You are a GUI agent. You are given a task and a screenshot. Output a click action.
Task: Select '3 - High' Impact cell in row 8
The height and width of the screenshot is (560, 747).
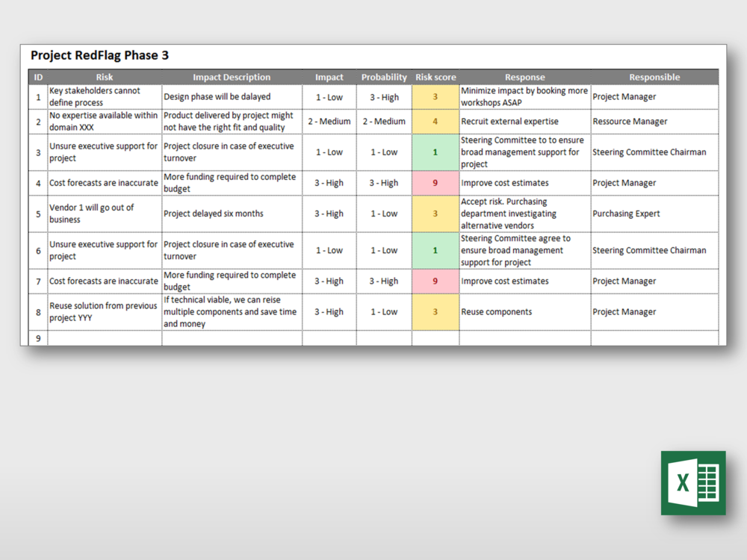(329, 312)
